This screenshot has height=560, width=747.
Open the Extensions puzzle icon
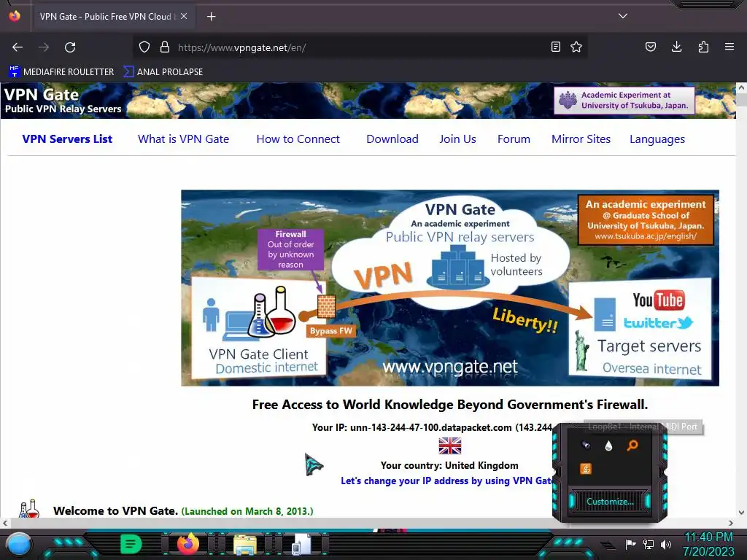[x=703, y=47]
